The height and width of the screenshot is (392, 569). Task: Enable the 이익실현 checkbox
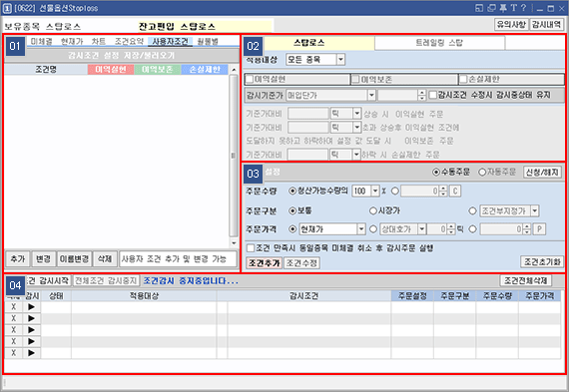(250, 79)
